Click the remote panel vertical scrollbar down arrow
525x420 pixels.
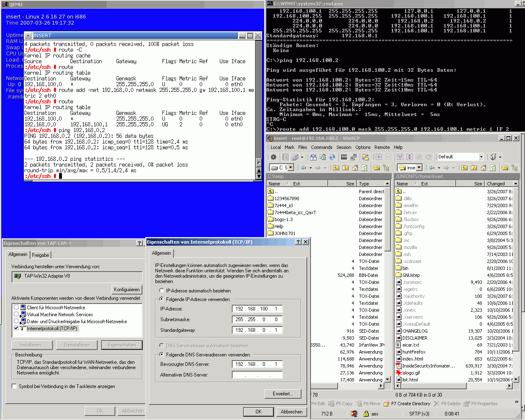coord(516,380)
